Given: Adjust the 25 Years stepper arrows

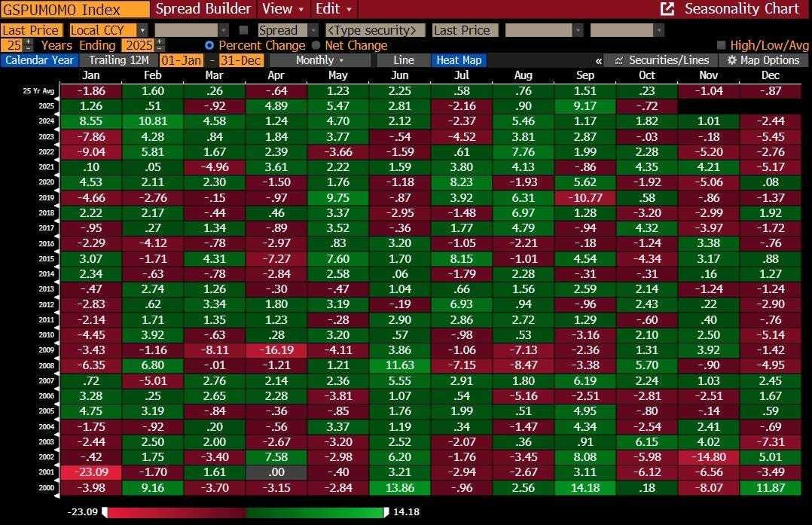Looking at the screenshot, I should click(x=29, y=45).
